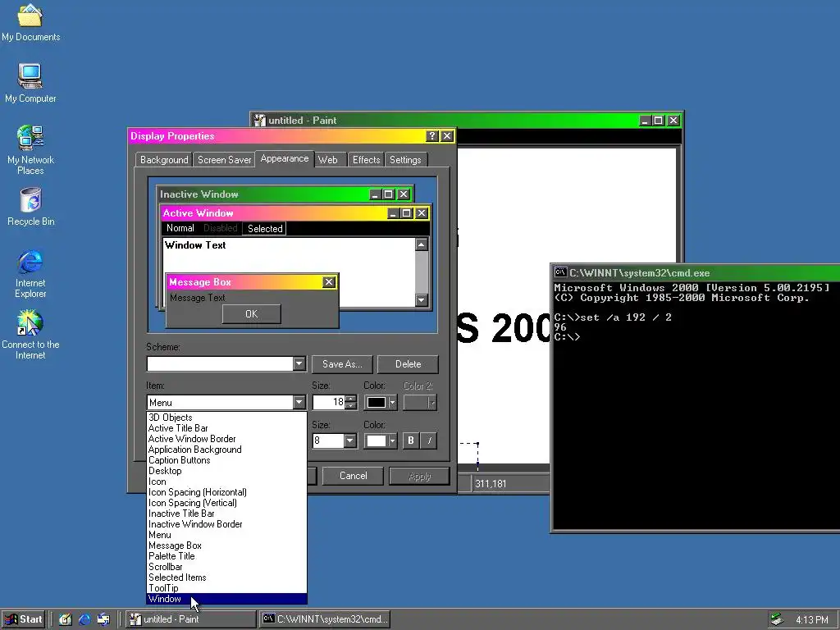Decrease item size with down spinner
This screenshot has height=630, width=840.
coord(351,406)
